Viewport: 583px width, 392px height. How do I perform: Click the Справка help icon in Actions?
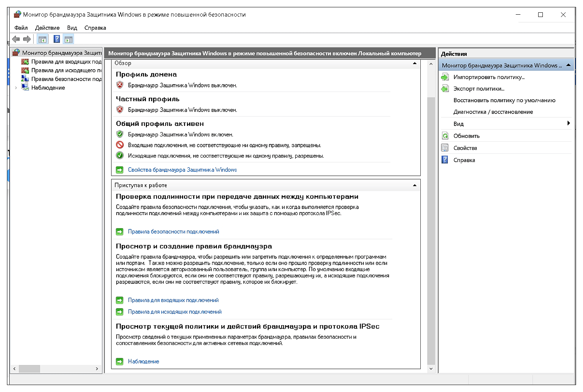point(445,160)
